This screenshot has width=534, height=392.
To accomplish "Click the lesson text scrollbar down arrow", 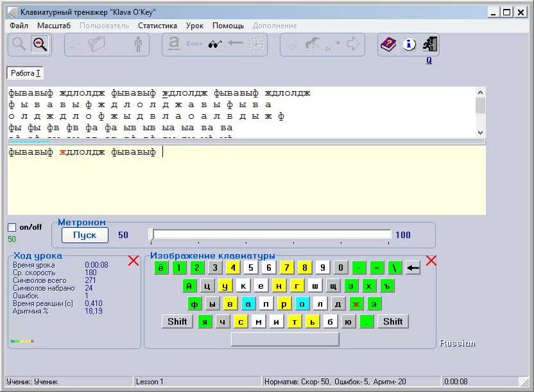I will click(x=480, y=132).
